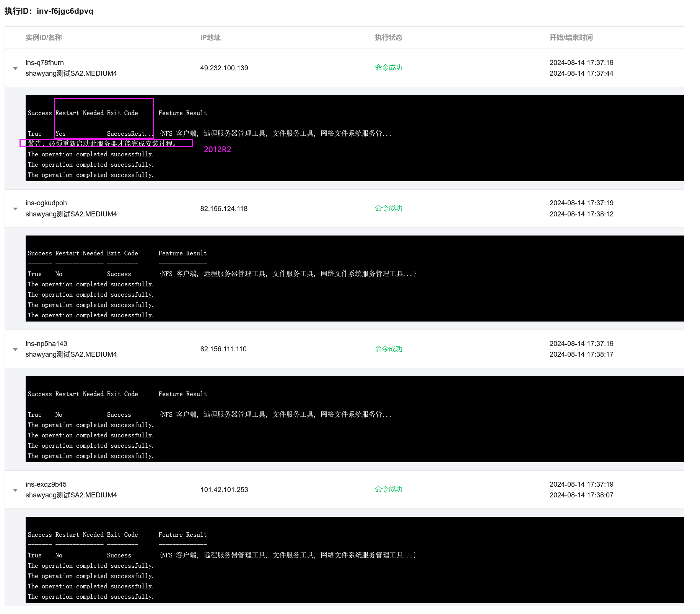Click the Restart Needed value No in ins-ogkudpoh output
The height and width of the screenshot is (614, 700).
[59, 274]
